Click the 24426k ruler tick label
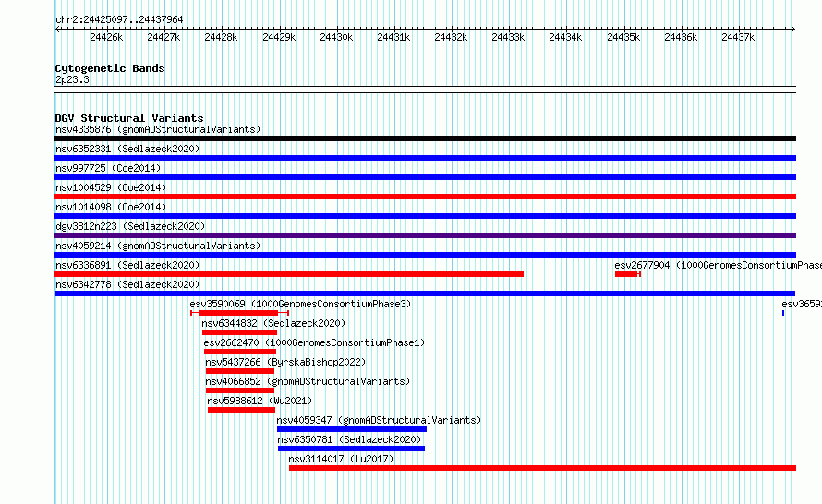Screen dimensions: 822x504 click(106, 37)
